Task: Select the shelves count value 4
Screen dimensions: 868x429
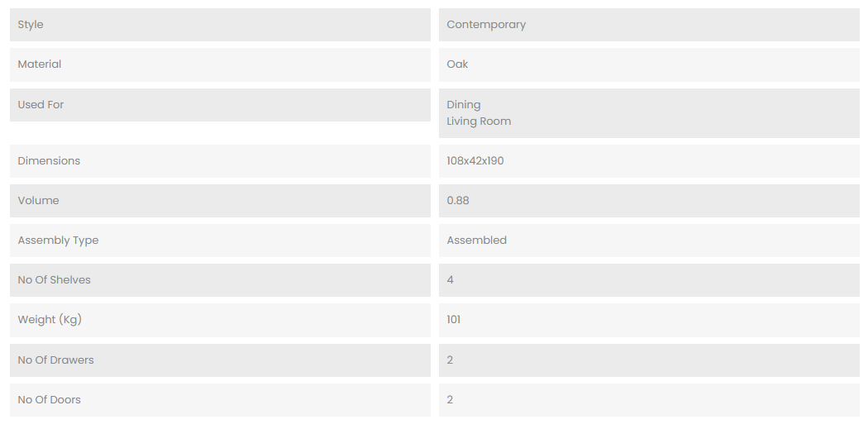Action: (451, 280)
